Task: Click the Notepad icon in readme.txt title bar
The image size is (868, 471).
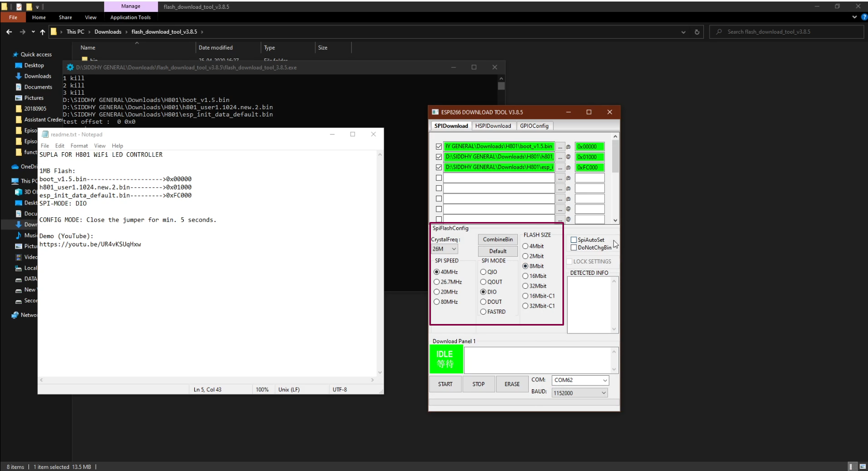Action: [46, 134]
